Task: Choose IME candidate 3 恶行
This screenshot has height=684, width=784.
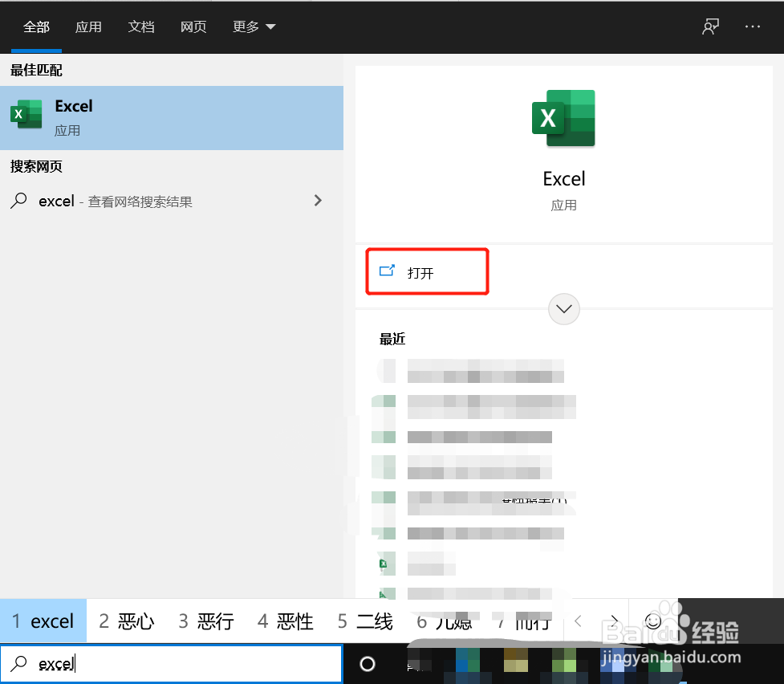Action: [x=206, y=621]
